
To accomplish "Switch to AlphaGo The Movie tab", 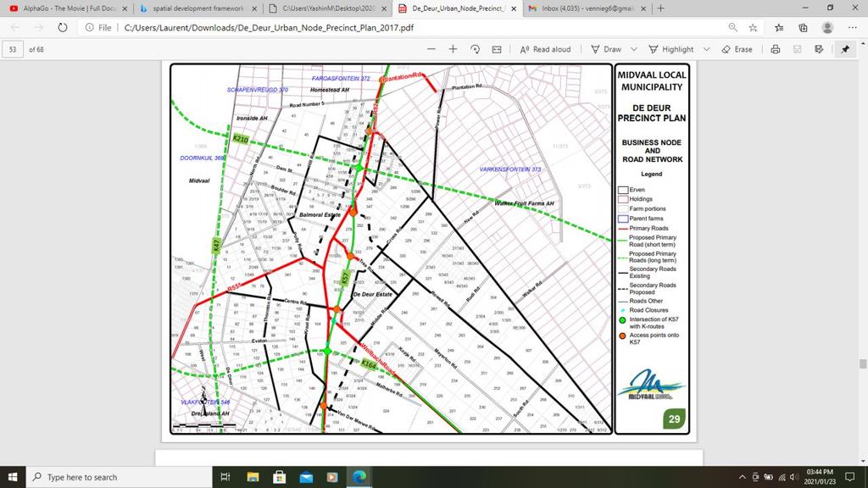I will [x=64, y=8].
